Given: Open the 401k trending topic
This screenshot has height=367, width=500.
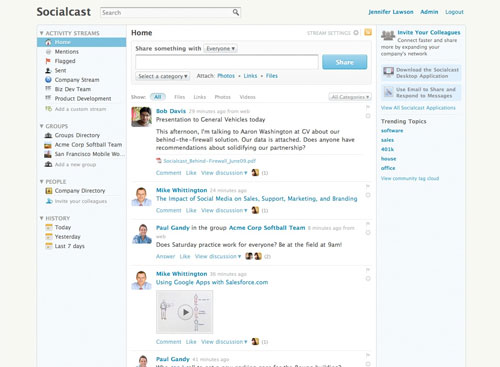Looking at the screenshot, I should (x=387, y=149).
